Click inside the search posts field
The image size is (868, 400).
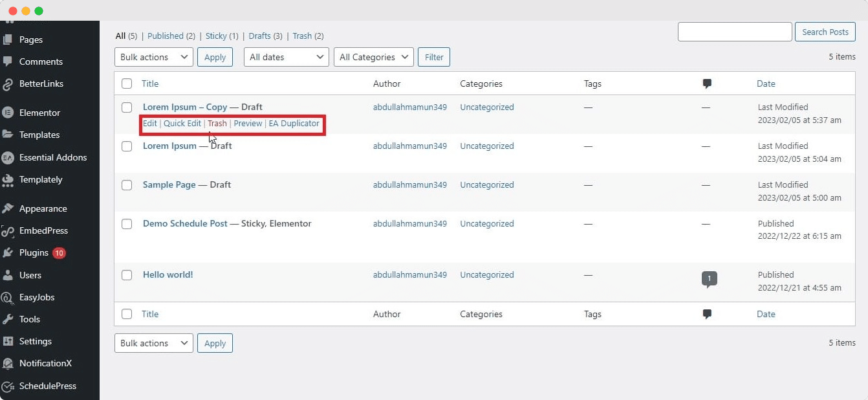735,31
